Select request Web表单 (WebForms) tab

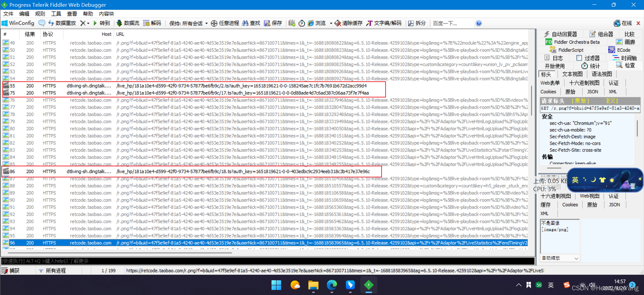[550, 83]
